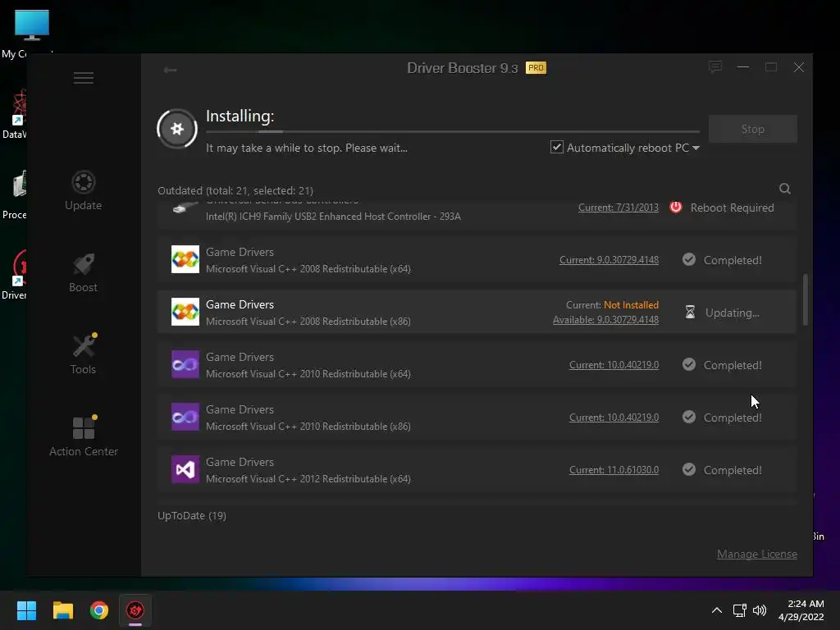Screen dimensions: 840x630
Task: Open My Computer desktop icon
Action: pyautogui.click(x=32, y=33)
